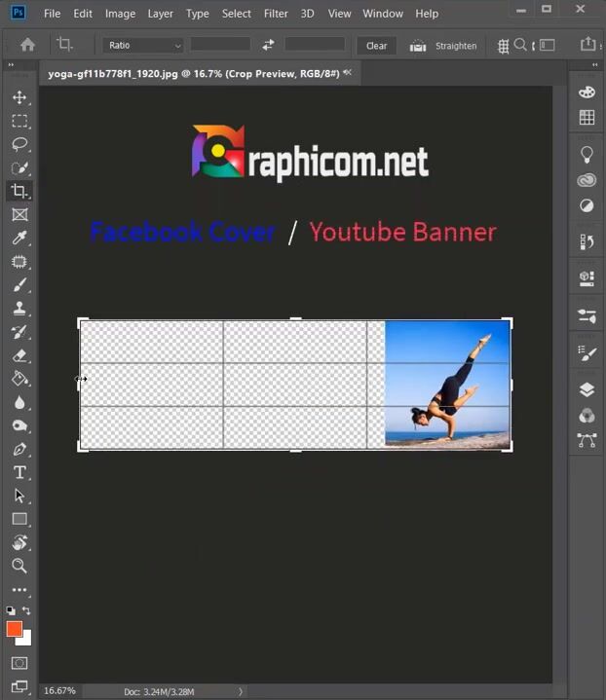Select the Spot Healing Brush tool
The image size is (606, 700).
click(x=19, y=262)
